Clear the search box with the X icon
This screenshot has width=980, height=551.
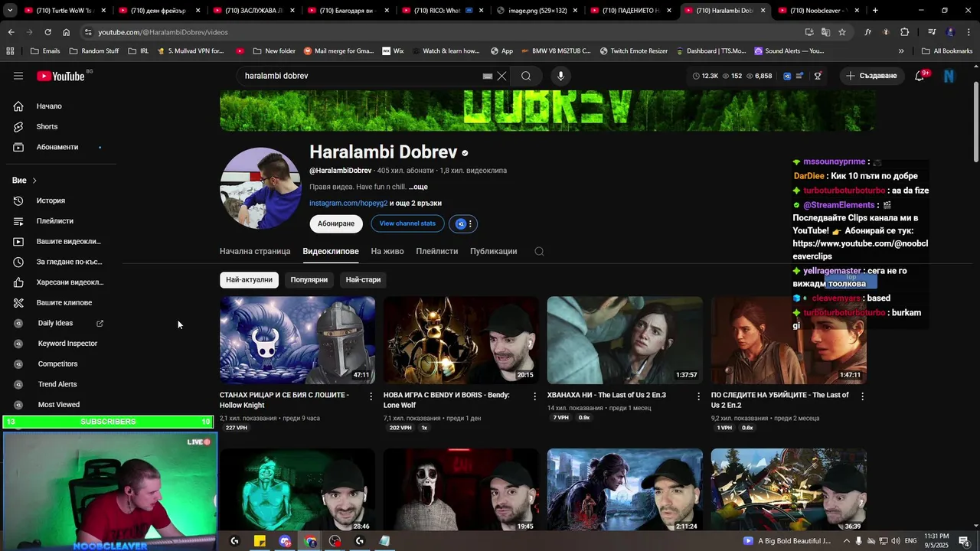(501, 76)
